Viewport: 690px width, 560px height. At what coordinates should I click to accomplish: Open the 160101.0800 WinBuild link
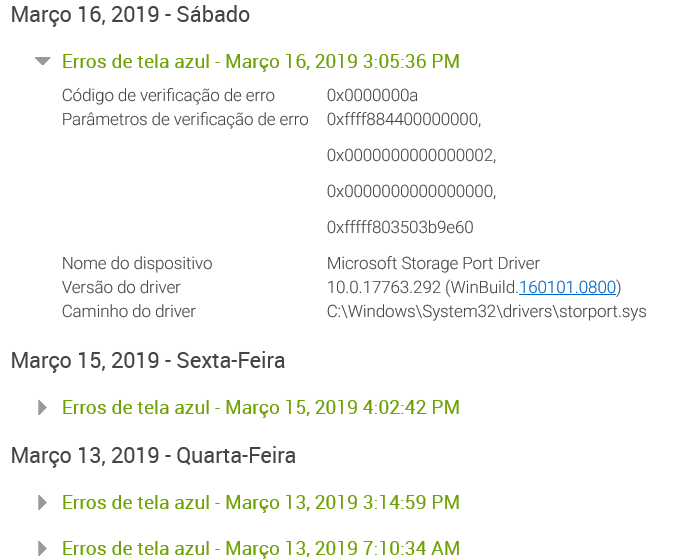(x=567, y=288)
